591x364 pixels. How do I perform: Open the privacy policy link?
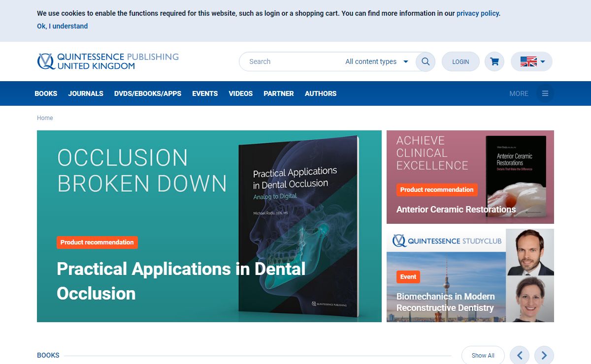[478, 13]
